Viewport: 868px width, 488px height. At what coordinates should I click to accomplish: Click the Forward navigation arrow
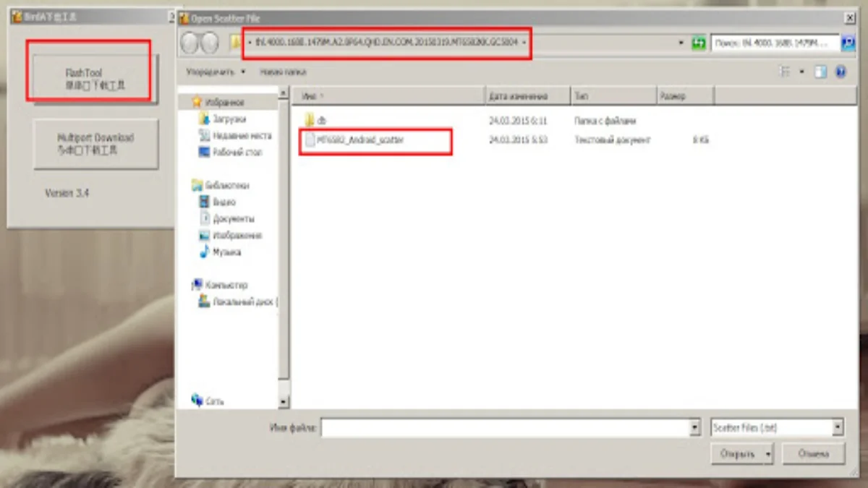209,43
